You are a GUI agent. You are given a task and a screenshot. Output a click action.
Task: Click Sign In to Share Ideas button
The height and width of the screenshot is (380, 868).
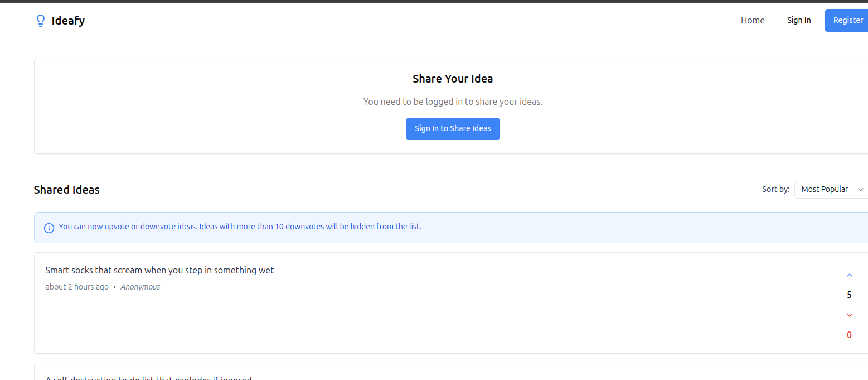[x=453, y=129]
